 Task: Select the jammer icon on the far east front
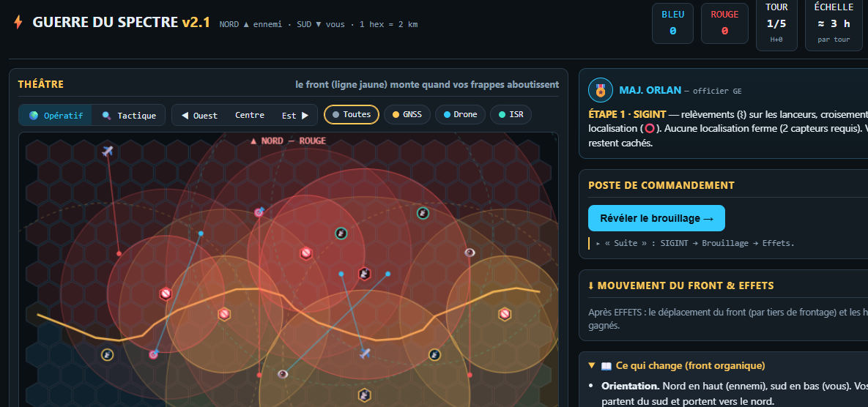(504, 314)
